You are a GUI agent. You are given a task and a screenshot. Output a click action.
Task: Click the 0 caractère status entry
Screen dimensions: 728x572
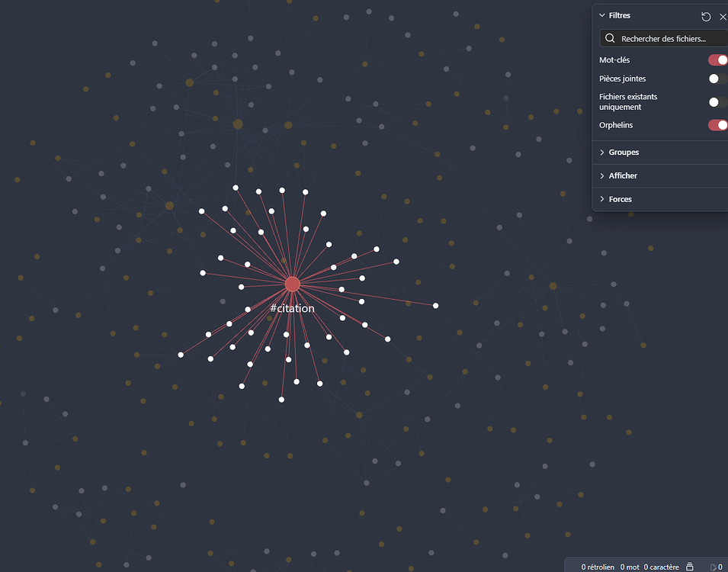(x=661, y=567)
